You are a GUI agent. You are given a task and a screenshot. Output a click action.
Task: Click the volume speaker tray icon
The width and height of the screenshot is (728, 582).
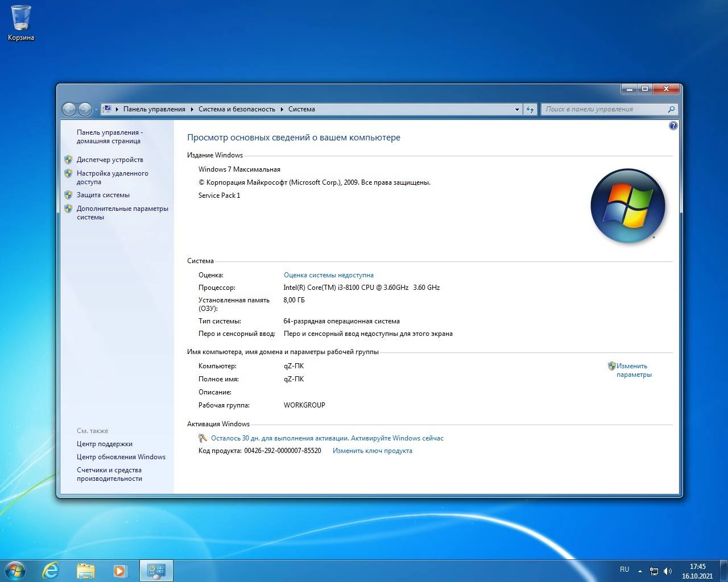tap(668, 571)
